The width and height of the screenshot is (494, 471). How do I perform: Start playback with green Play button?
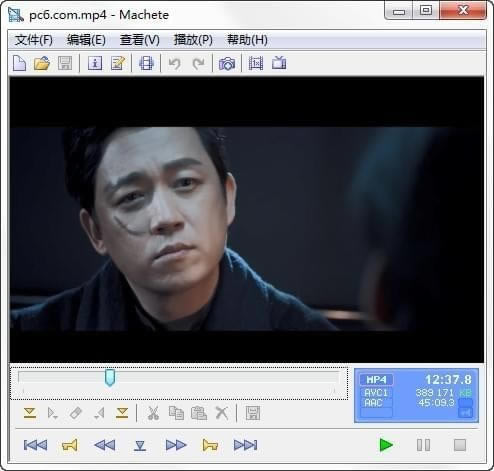click(386, 445)
